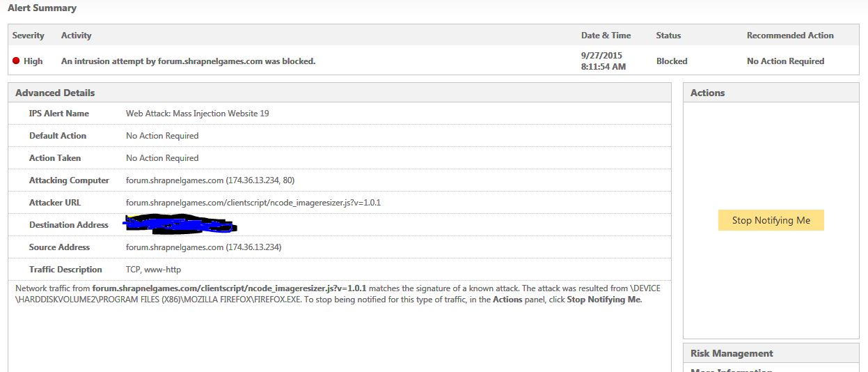The image size is (868, 372).
Task: Click the Date & Time column header
Action: click(x=606, y=36)
